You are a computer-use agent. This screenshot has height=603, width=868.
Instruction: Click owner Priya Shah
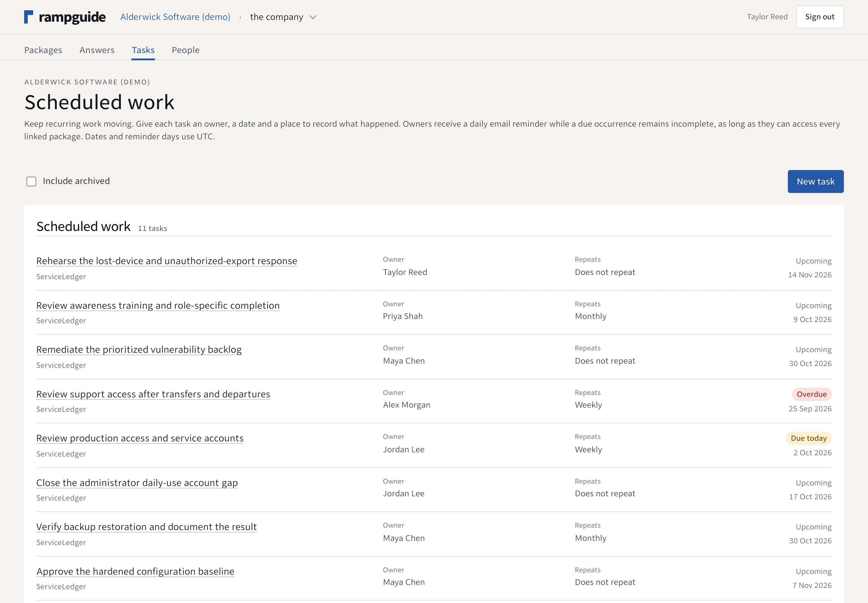(403, 316)
